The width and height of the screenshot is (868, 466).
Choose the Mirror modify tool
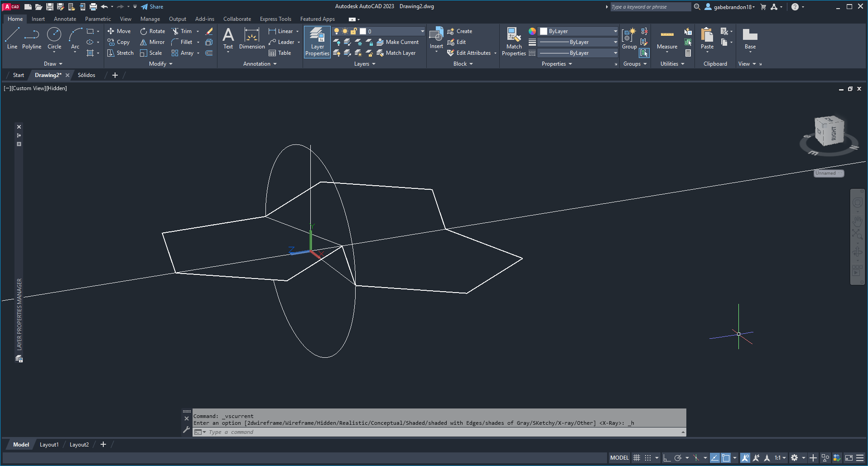[152, 42]
